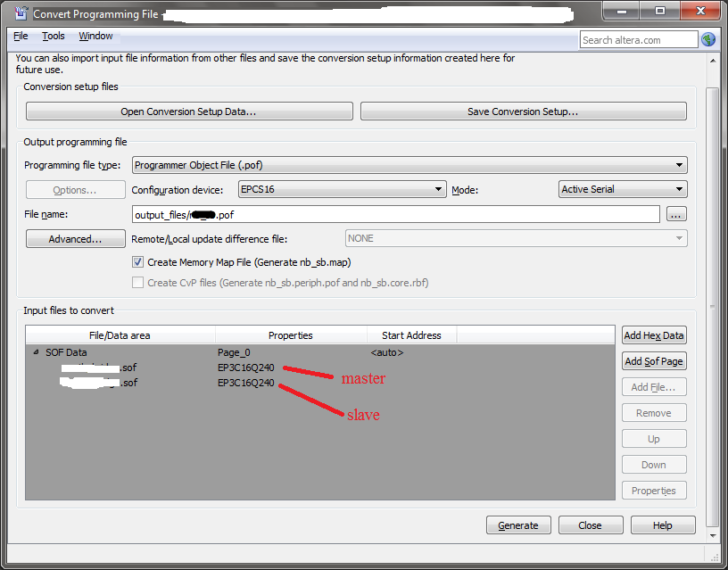Viewport: 728px width, 570px height.
Task: Click Open Conversion Setup Data button
Action: click(x=189, y=112)
